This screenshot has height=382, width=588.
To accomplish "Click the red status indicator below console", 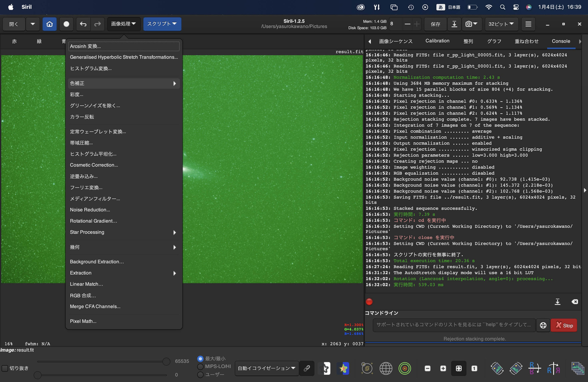I will pyautogui.click(x=369, y=302).
